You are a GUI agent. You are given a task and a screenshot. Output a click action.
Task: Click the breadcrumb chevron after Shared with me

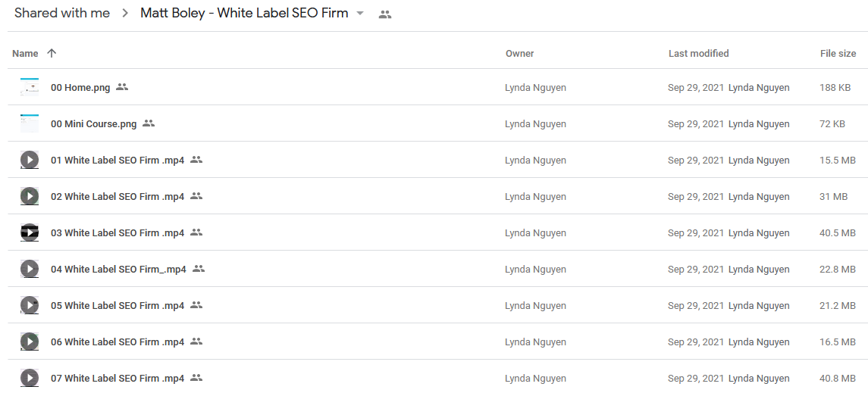[x=125, y=14]
